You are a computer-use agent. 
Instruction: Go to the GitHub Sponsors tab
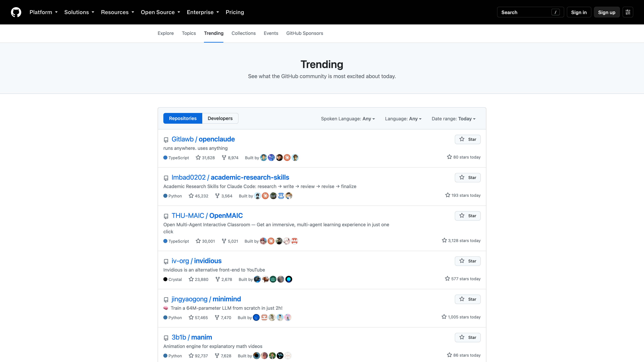pyautogui.click(x=305, y=33)
